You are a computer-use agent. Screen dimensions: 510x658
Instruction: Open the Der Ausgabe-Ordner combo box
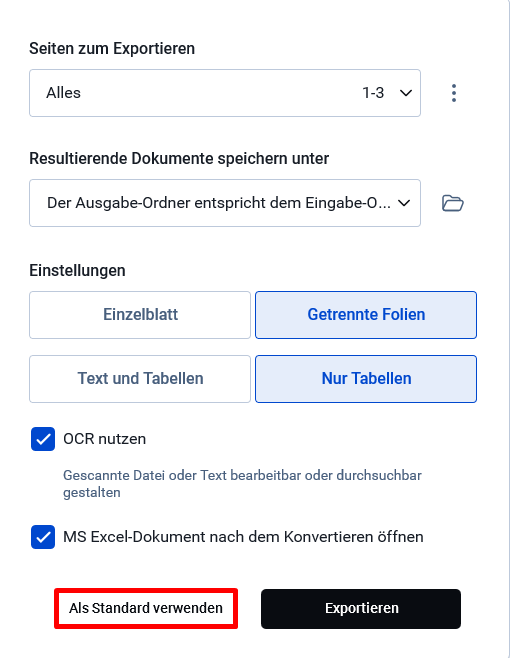pos(225,203)
